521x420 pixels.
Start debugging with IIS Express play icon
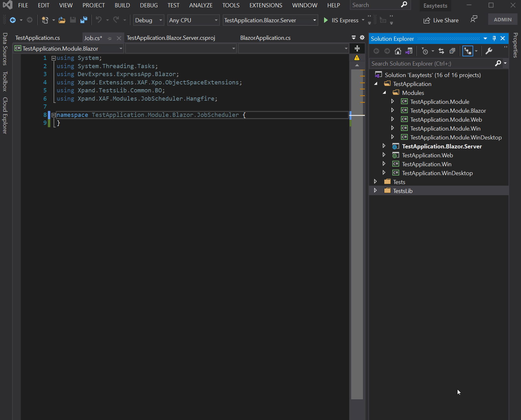pos(326,20)
